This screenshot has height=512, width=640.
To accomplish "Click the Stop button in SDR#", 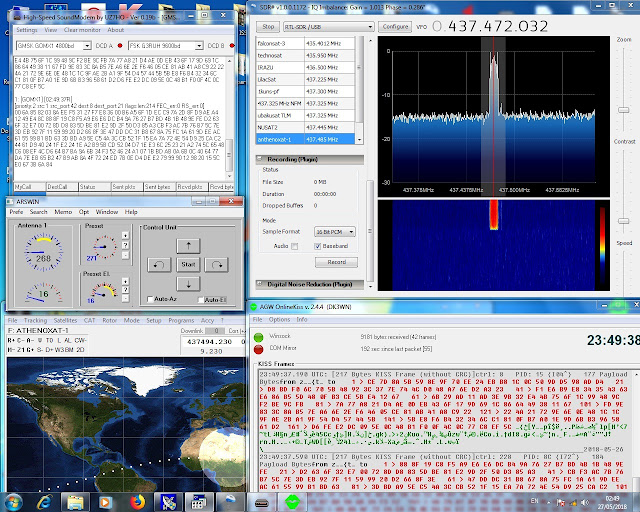I will pyautogui.click(x=268, y=27).
